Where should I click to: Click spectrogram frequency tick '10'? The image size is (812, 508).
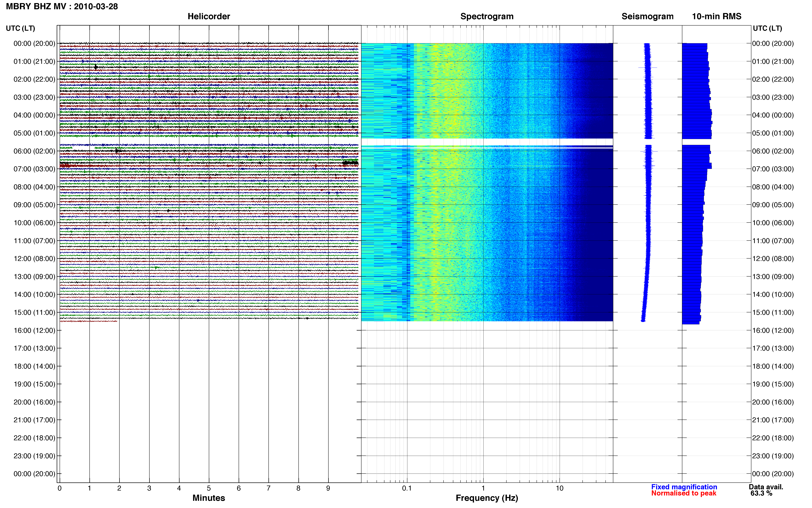point(559,488)
